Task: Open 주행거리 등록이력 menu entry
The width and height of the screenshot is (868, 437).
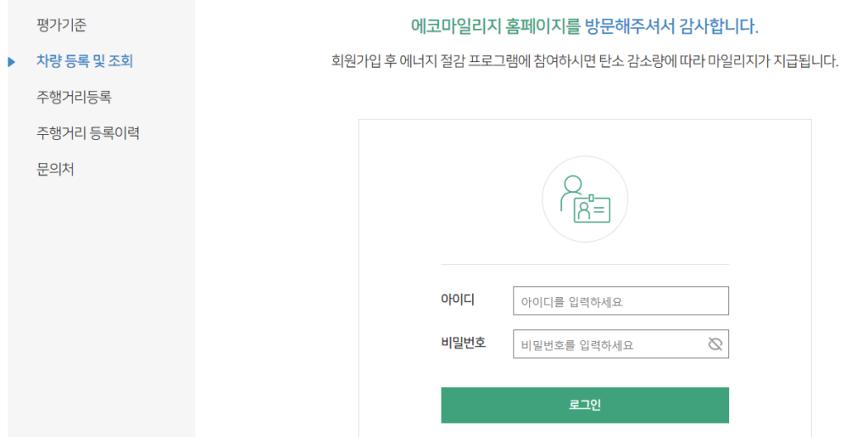Action: 88,133
